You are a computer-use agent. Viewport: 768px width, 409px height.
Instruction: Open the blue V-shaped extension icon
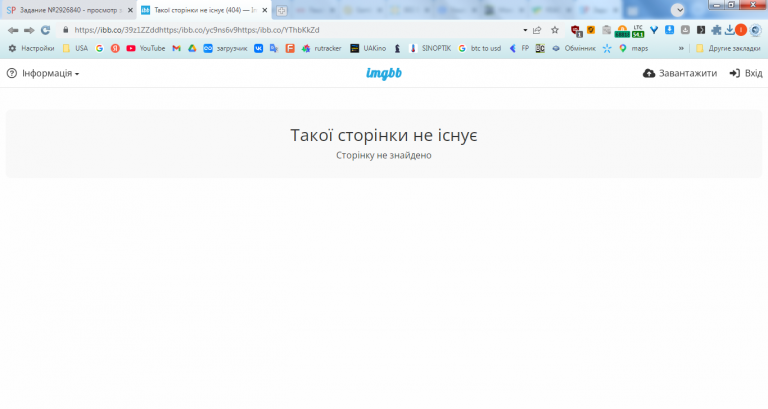coord(654,30)
